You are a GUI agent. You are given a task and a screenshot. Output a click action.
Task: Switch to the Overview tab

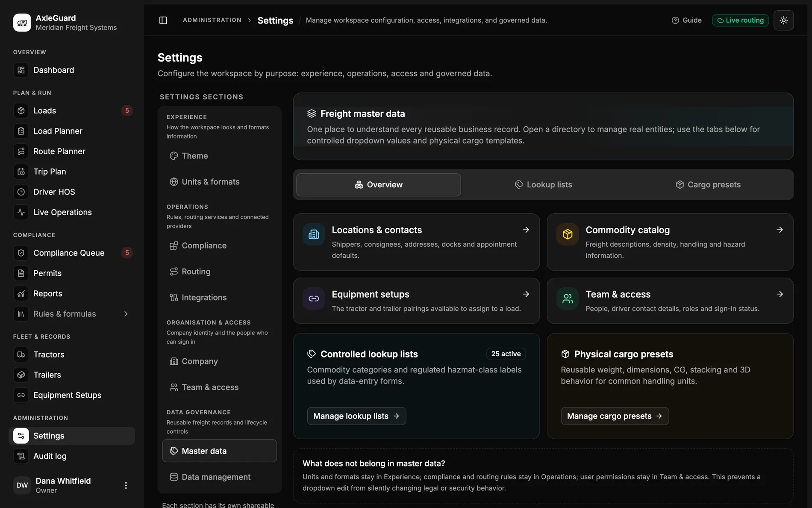click(378, 185)
